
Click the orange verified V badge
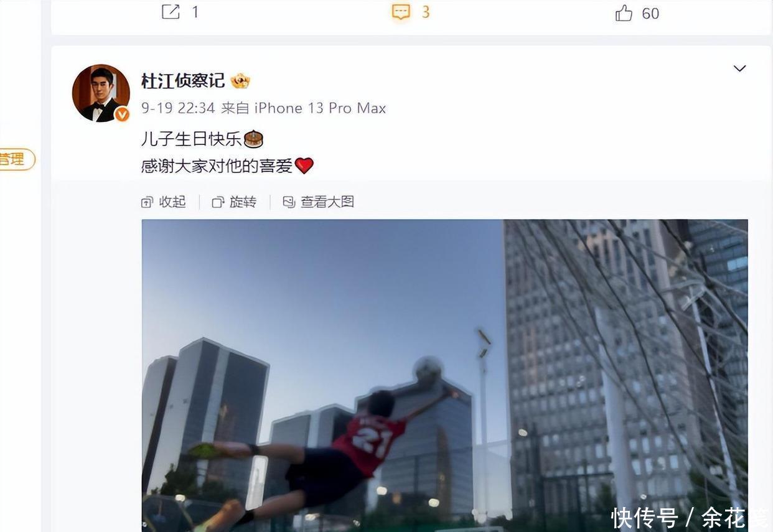pyautogui.click(x=122, y=114)
